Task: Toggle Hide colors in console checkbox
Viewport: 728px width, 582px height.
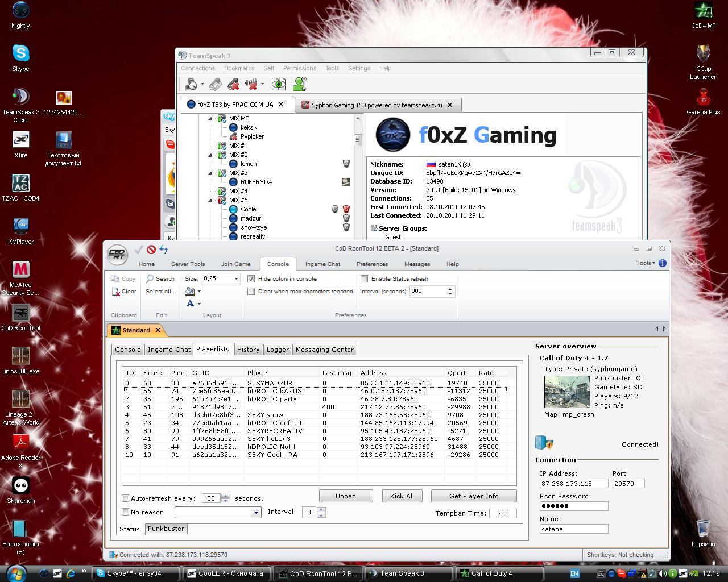Action: [251, 278]
